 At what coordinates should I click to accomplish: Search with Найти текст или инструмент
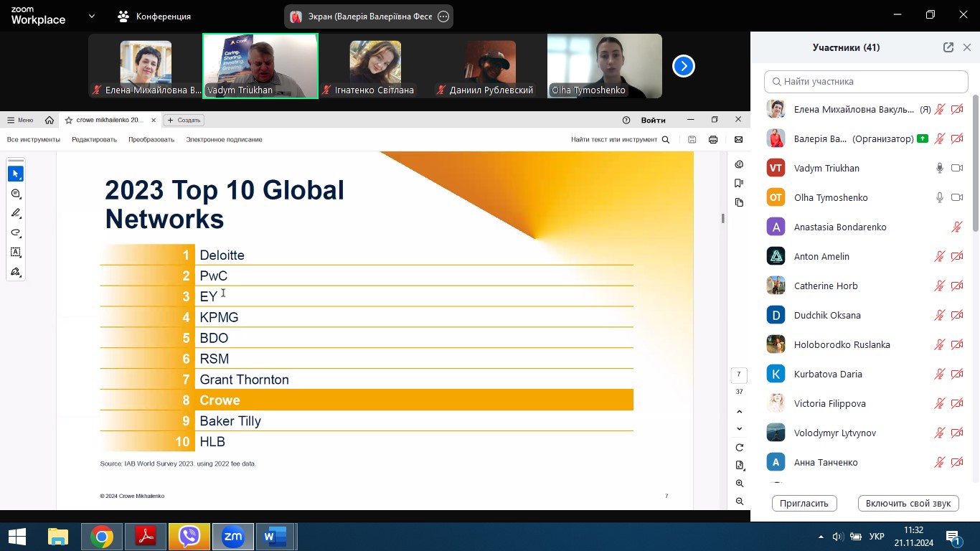[x=621, y=140]
